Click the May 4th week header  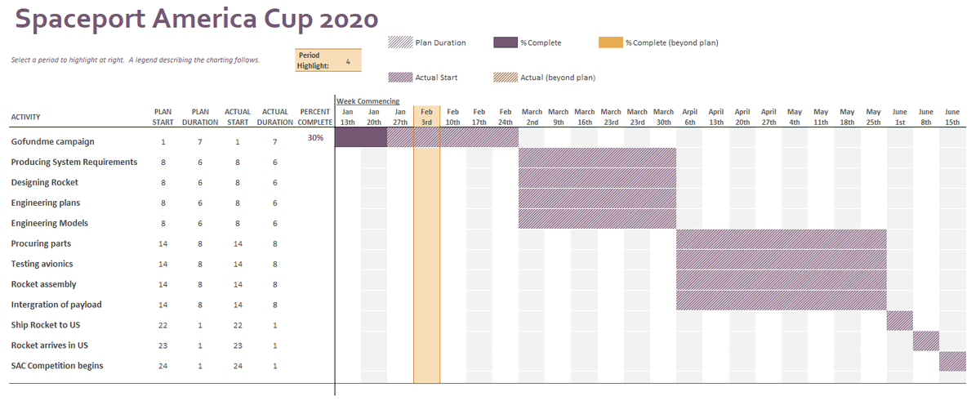[x=795, y=117]
